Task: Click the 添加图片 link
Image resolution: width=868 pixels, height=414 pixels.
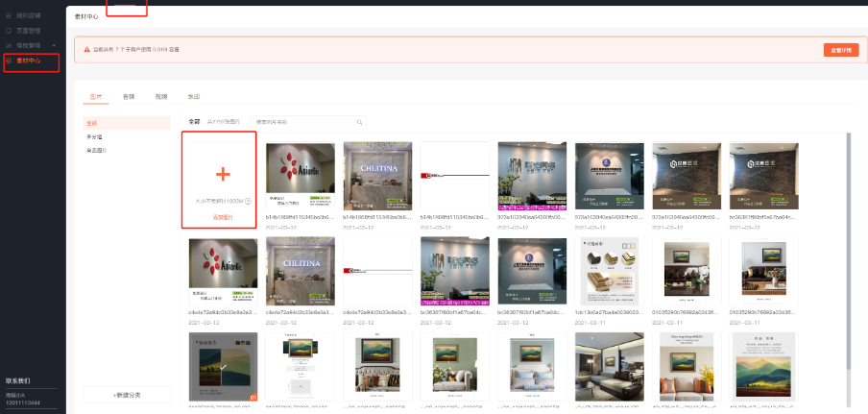Action: (223, 218)
